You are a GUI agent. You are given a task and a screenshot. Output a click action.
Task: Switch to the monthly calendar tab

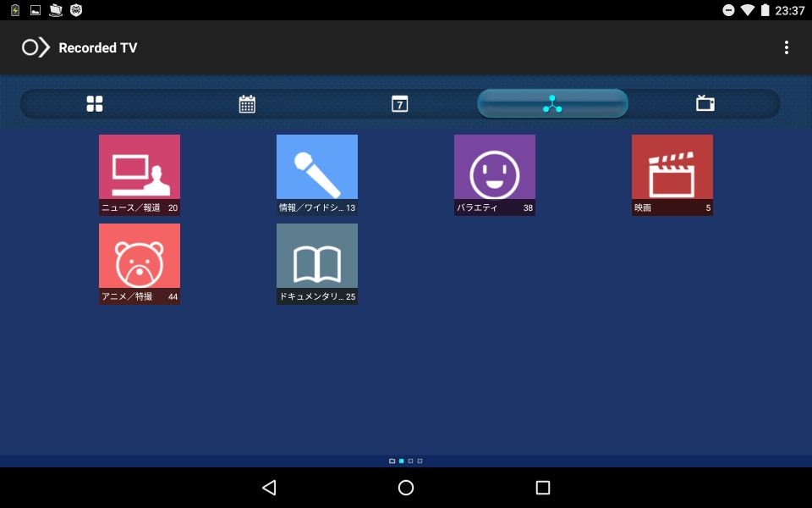point(247,103)
